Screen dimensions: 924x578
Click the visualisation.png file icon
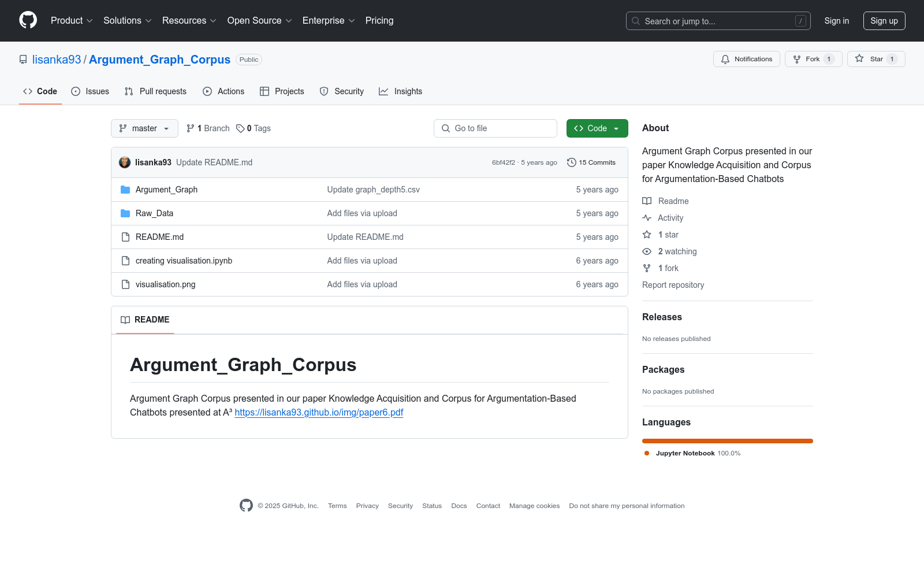pos(125,284)
